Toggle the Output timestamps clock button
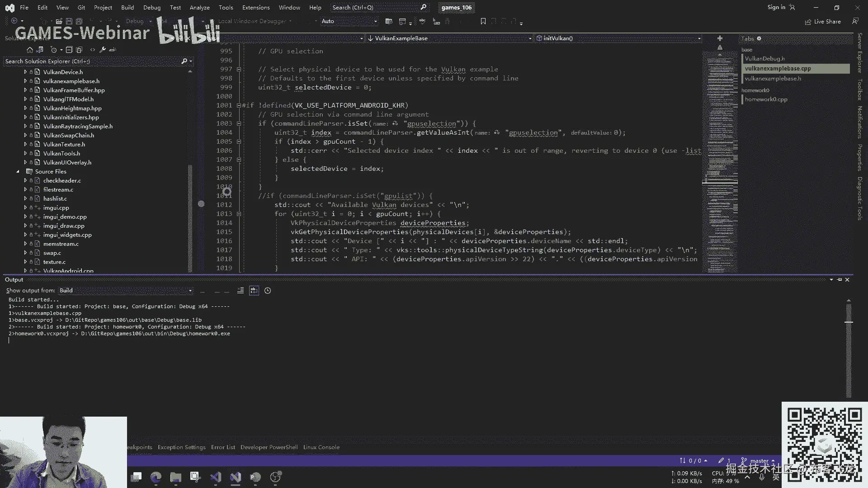 (x=268, y=291)
